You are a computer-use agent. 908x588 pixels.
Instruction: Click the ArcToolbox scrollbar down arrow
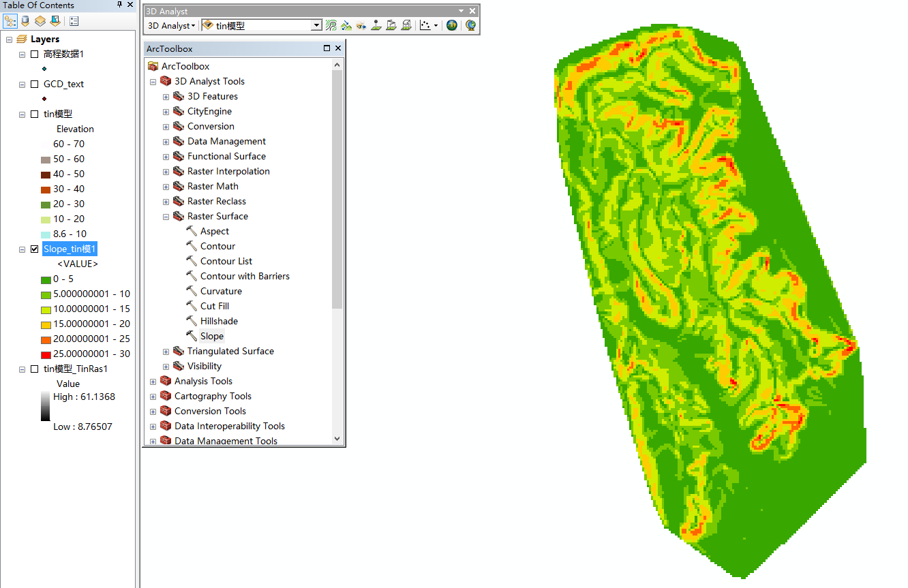337,439
